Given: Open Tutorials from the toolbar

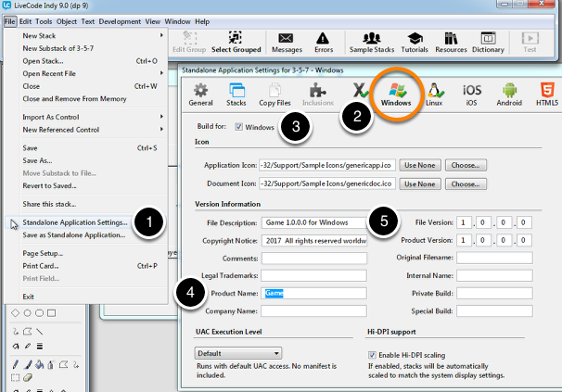Looking at the screenshot, I should point(415,43).
